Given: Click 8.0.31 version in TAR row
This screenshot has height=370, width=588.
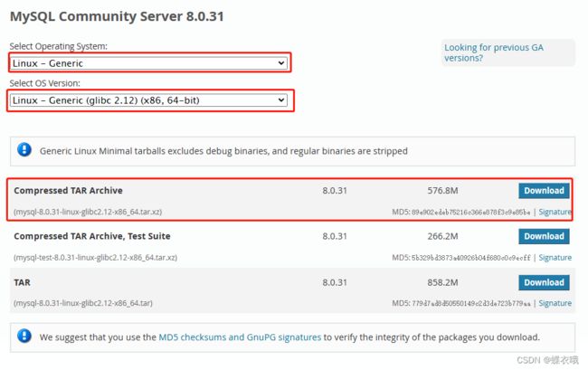Looking at the screenshot, I should 335,282.
